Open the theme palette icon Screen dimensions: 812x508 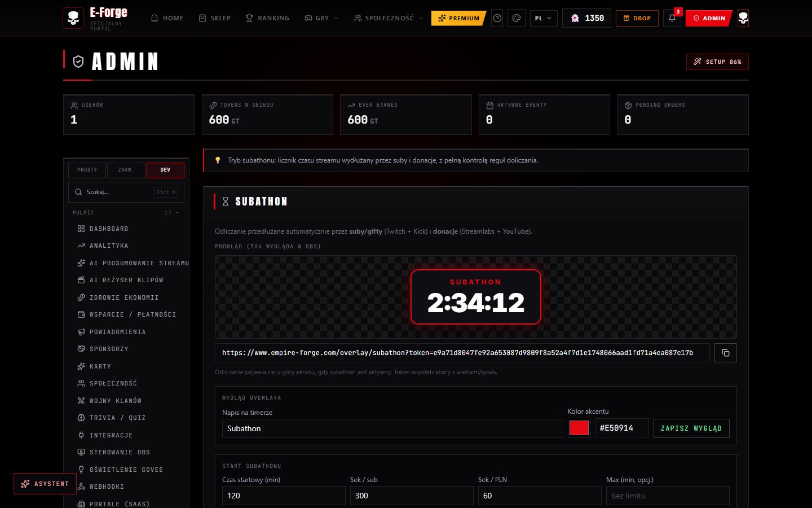pos(517,18)
